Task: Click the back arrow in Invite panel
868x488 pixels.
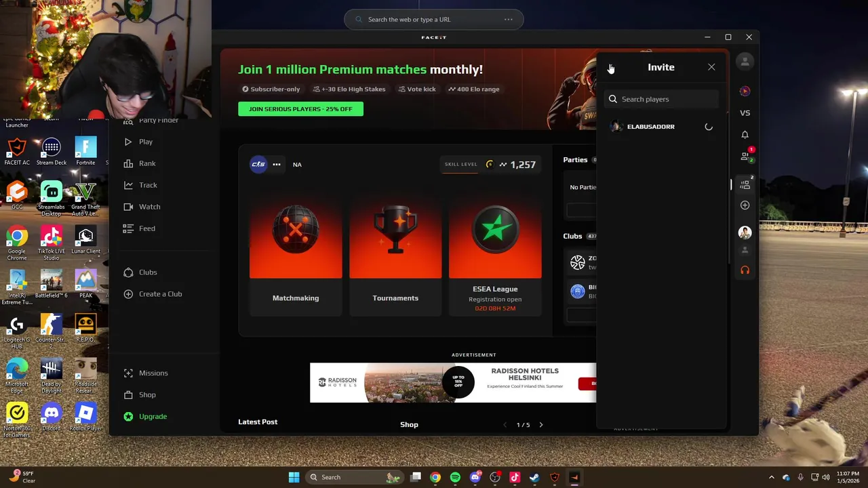Action: [x=610, y=67]
